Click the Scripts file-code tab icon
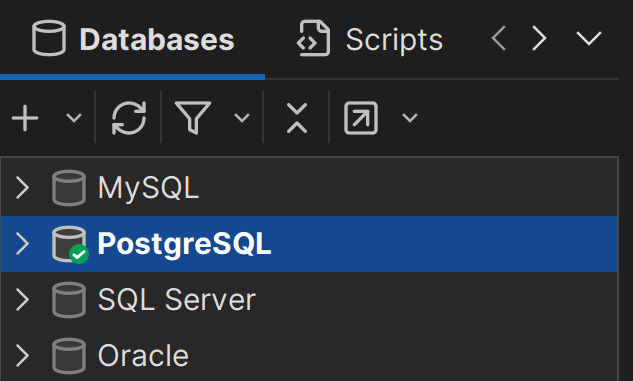The width and height of the screenshot is (633, 381). click(x=313, y=38)
